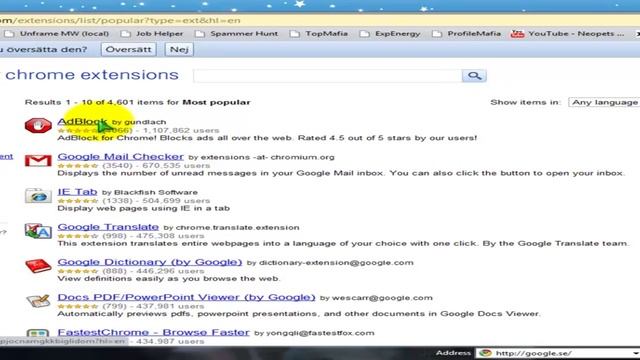Screen dimensions: 640x360
Task: Click the taskbar Address field http://google.se/
Action: (557, 353)
